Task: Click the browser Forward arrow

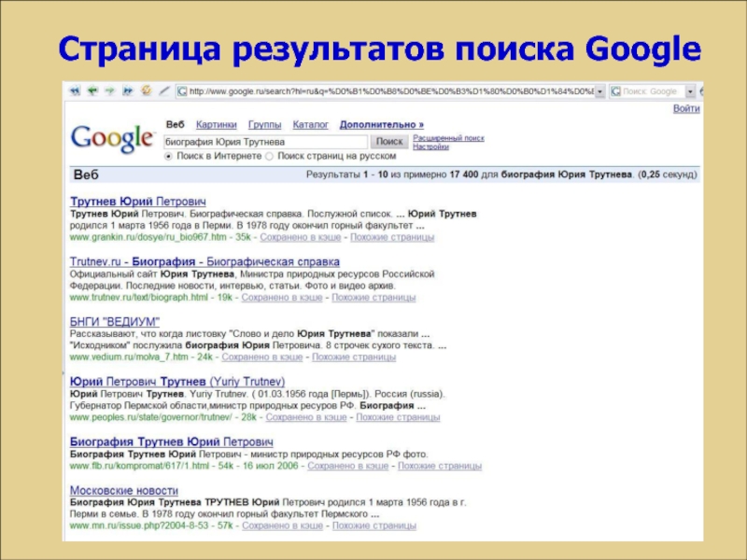Action: coord(110,91)
